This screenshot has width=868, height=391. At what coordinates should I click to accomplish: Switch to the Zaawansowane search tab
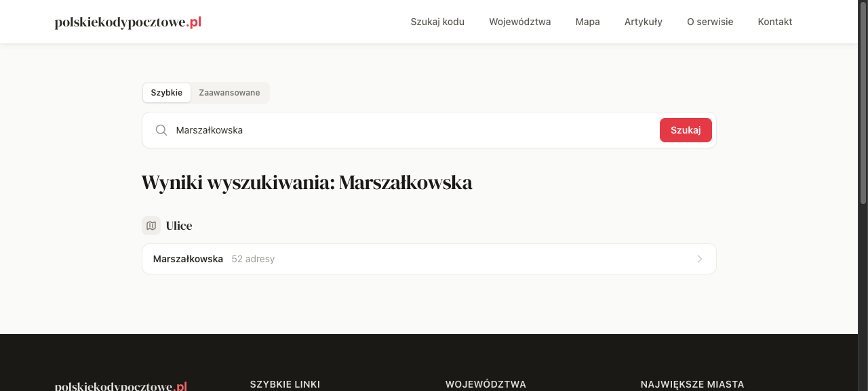coord(229,93)
